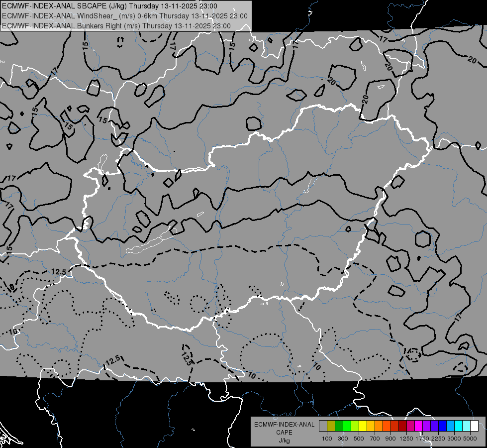Click the 5000 legend value
487x448 pixels.
tap(470, 439)
